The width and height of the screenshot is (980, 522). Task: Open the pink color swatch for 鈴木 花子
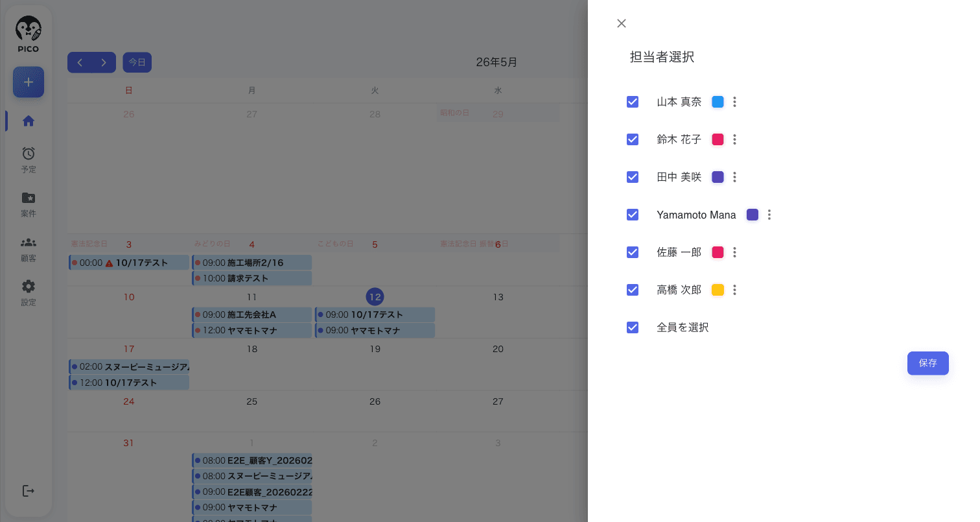[717, 139]
